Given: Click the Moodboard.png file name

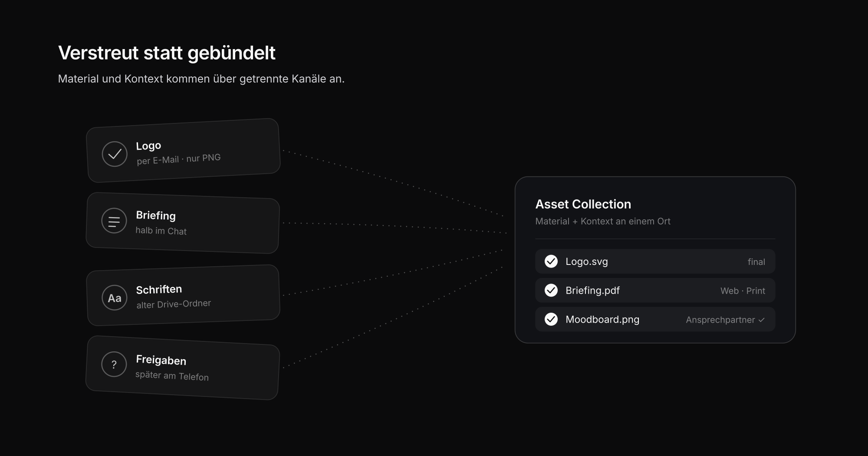Looking at the screenshot, I should coord(602,320).
